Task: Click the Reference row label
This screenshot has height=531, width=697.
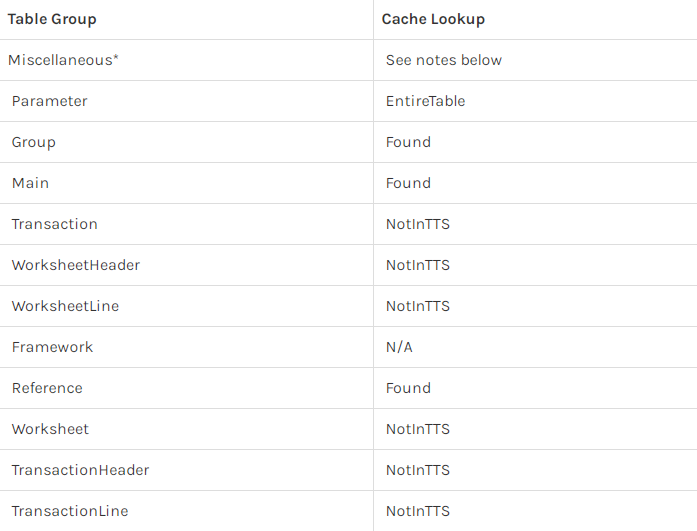Action: coord(48,388)
